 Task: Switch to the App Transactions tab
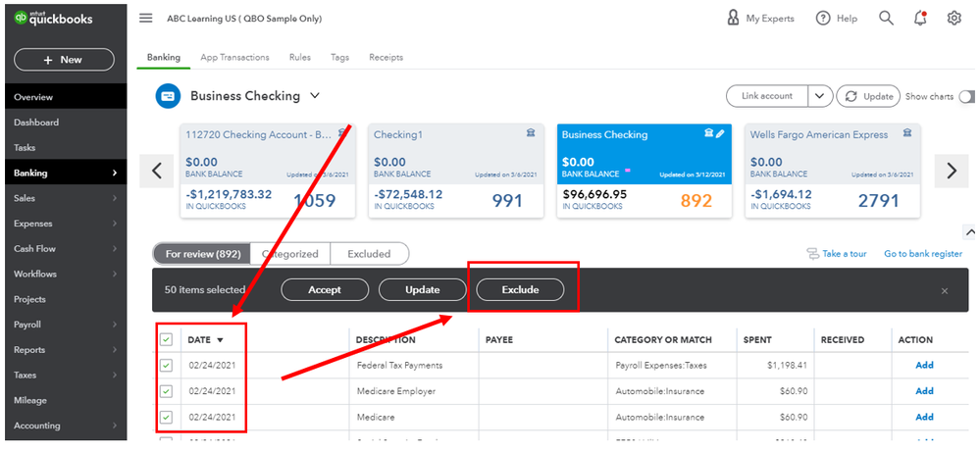235,58
